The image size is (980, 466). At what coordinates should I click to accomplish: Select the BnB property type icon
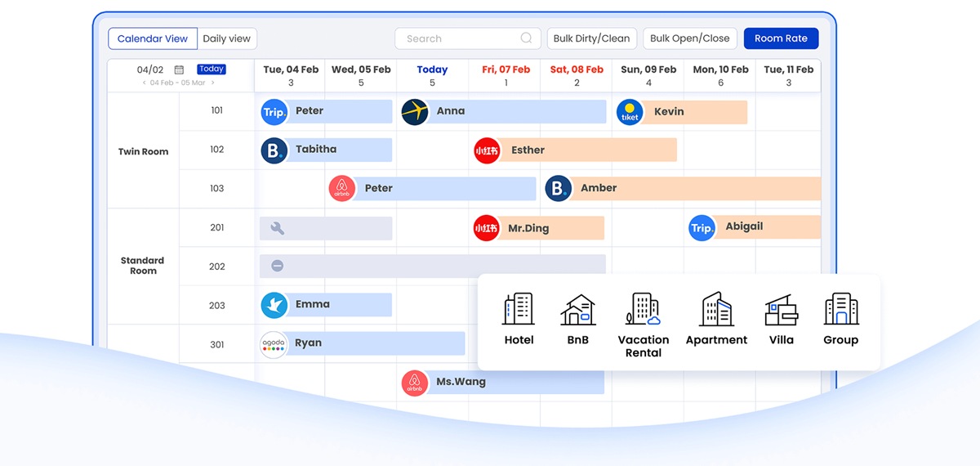(x=577, y=310)
